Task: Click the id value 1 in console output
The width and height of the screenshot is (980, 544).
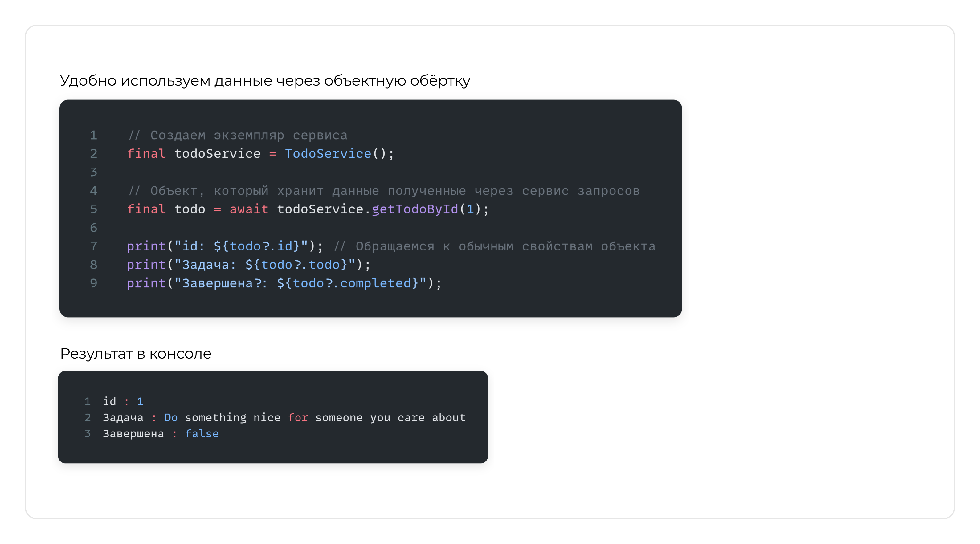Action: pyautogui.click(x=140, y=401)
